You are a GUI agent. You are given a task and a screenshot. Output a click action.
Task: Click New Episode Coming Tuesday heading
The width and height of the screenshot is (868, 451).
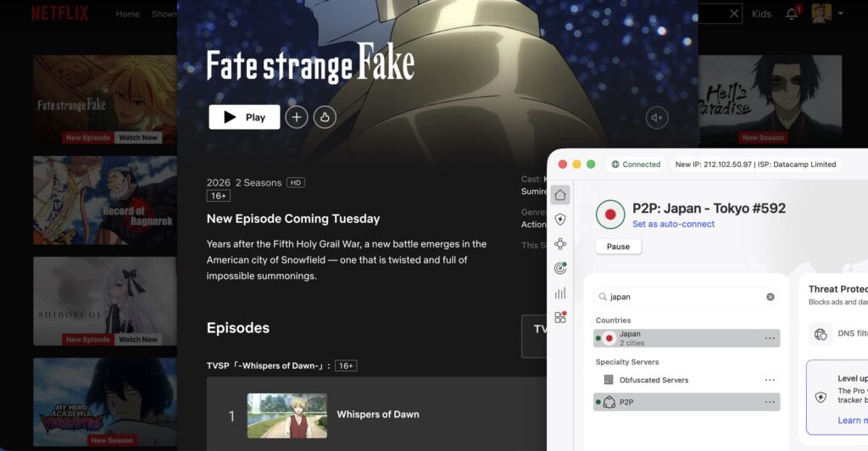click(x=293, y=219)
